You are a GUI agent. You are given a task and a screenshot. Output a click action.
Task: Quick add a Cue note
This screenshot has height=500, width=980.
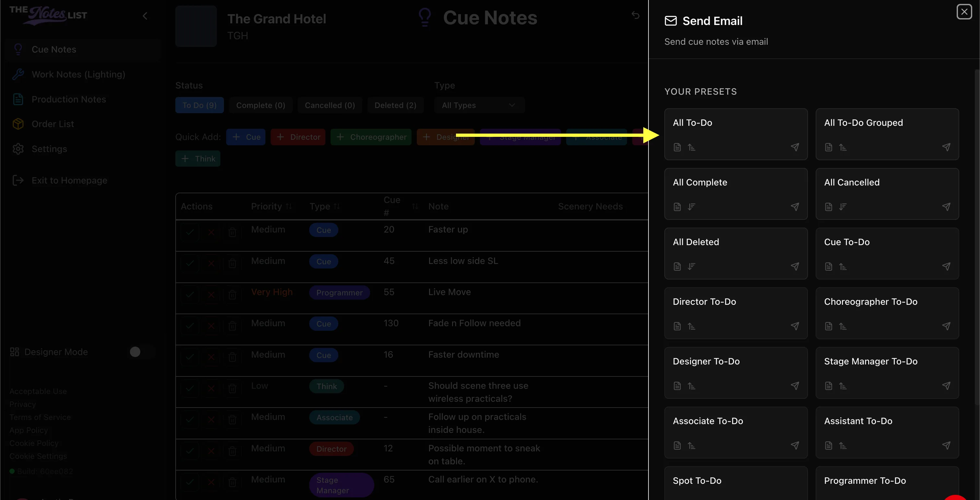click(246, 137)
